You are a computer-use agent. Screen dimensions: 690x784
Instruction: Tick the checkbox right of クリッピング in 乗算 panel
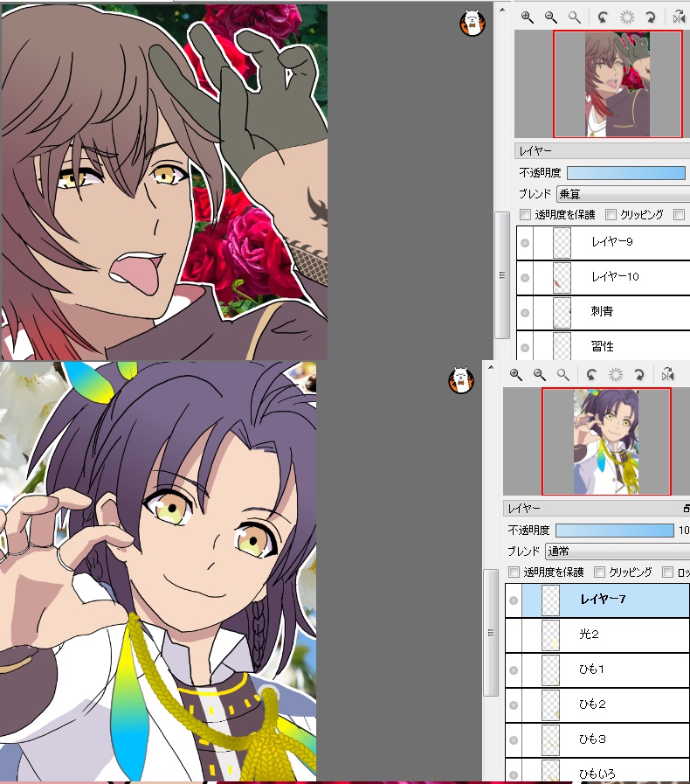click(679, 214)
